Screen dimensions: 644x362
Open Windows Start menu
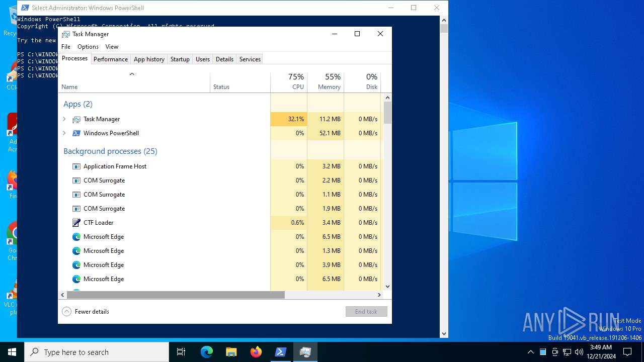12,352
